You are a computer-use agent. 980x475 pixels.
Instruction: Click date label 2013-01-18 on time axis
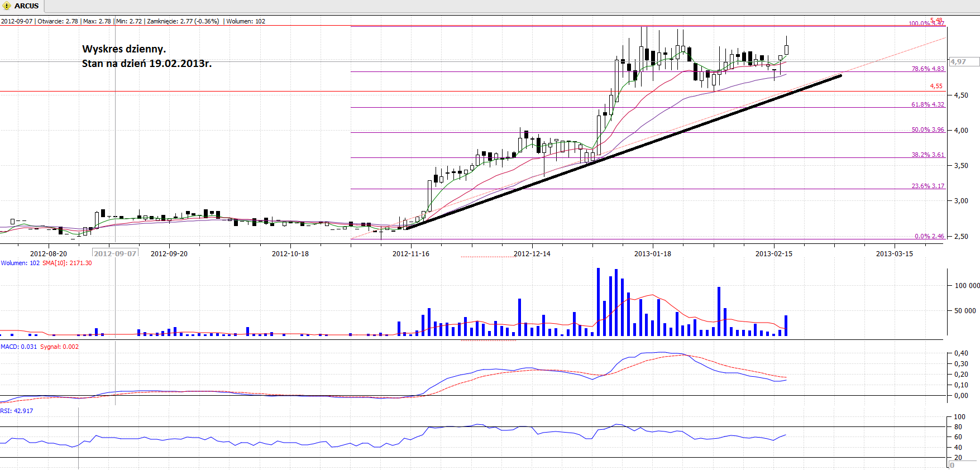(653, 253)
